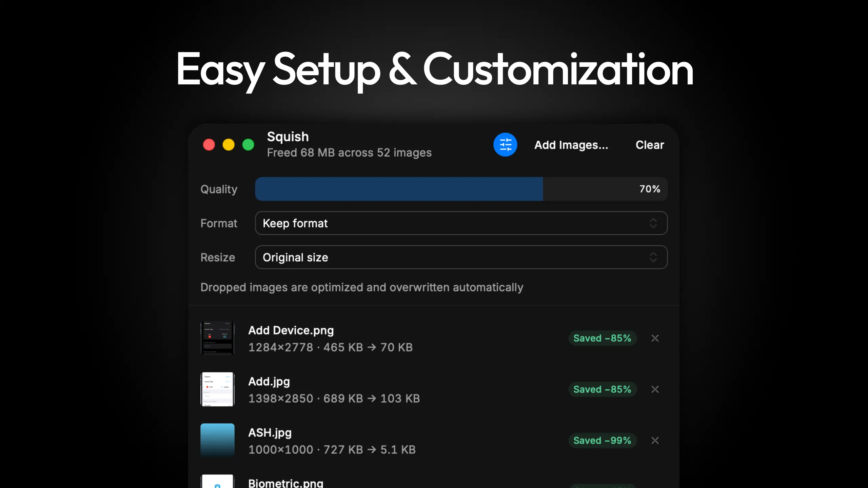Select the Add.jpg thumbnail
The image size is (868, 488).
tap(217, 389)
